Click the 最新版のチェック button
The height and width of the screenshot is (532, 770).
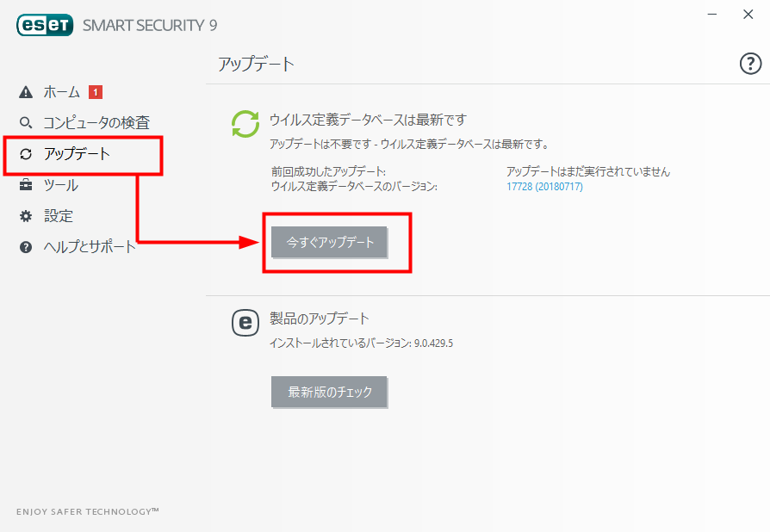click(x=329, y=392)
